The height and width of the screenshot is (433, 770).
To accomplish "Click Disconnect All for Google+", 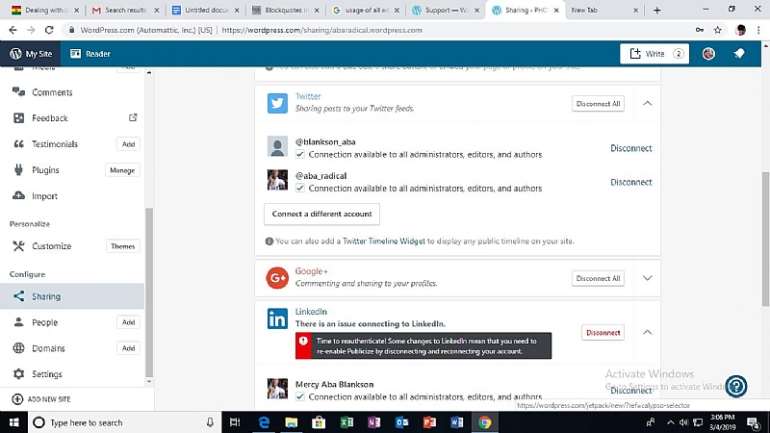I will coord(598,278).
